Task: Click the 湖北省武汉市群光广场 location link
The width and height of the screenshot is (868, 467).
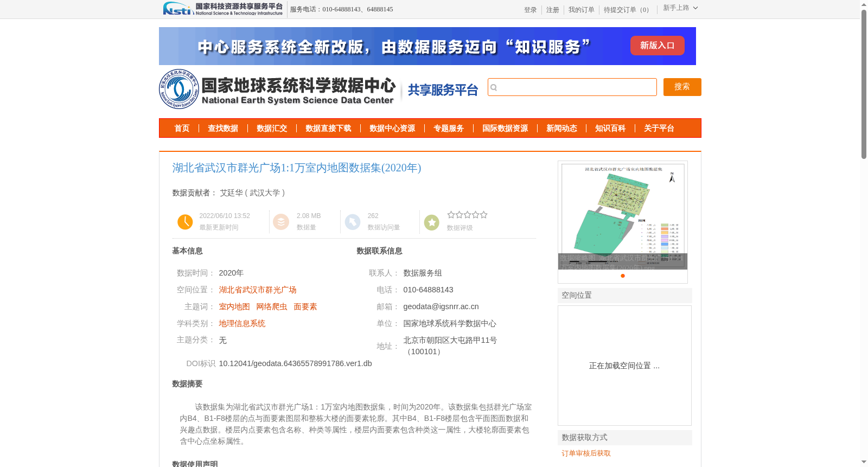Action: [x=258, y=290]
